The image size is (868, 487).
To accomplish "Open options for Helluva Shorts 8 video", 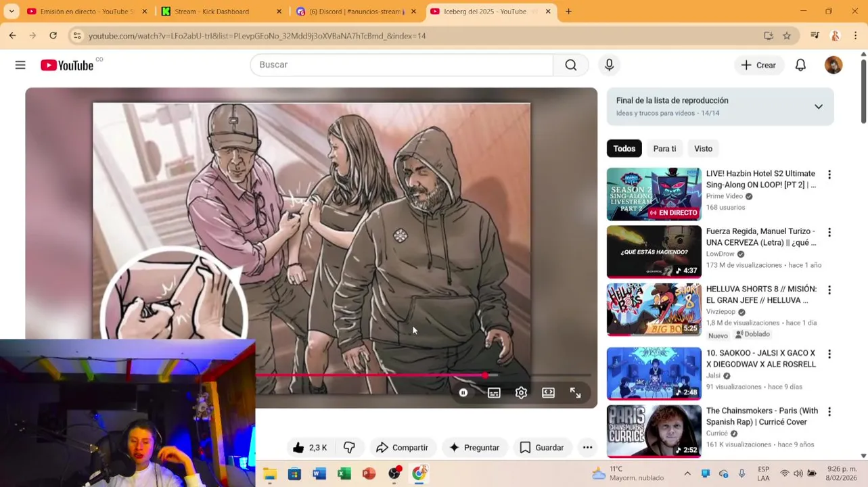I will [829, 289].
